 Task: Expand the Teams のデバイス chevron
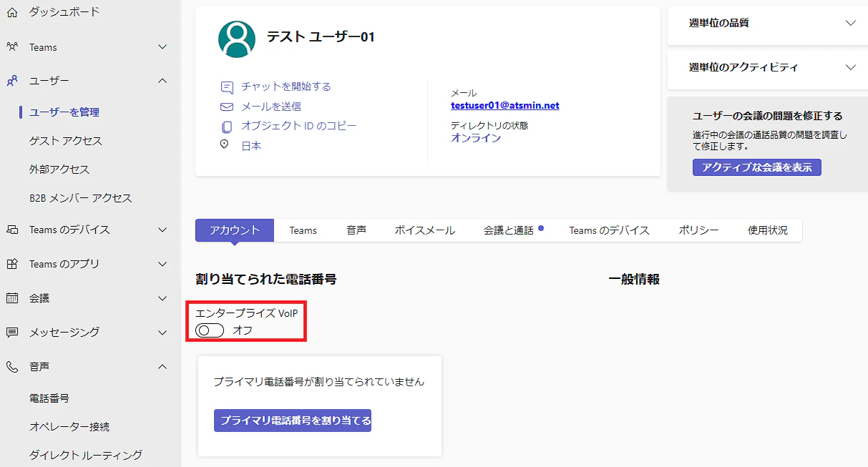tap(162, 230)
